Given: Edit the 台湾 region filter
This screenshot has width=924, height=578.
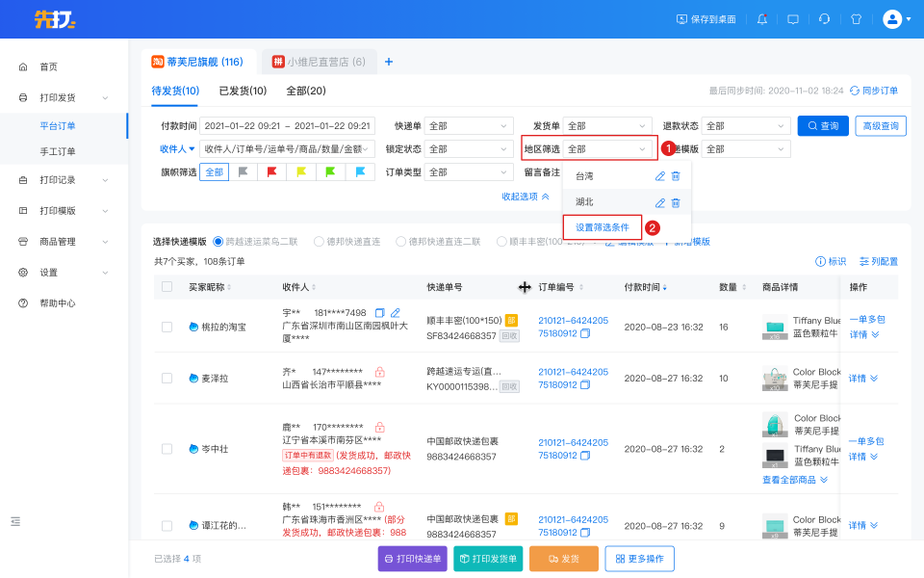Looking at the screenshot, I should (660, 176).
